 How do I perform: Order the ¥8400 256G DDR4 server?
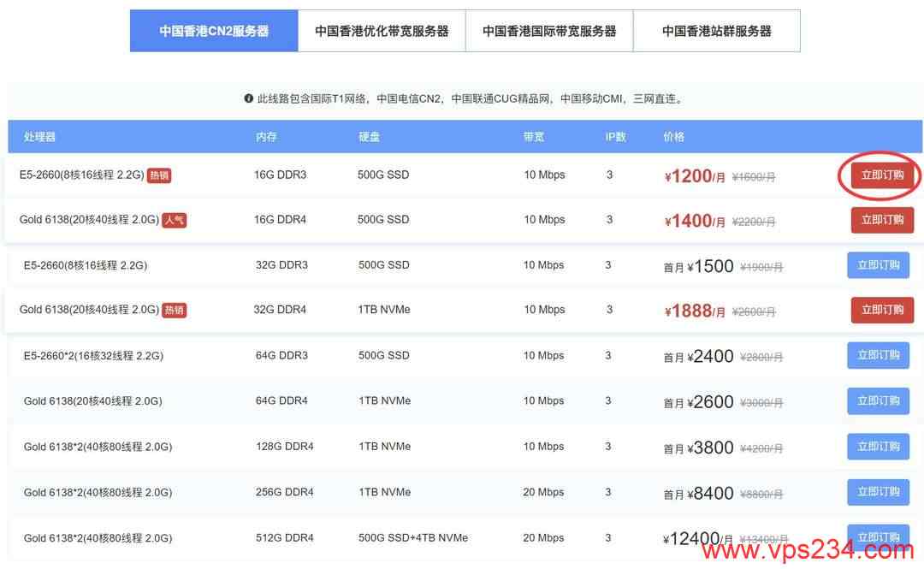coord(878,492)
